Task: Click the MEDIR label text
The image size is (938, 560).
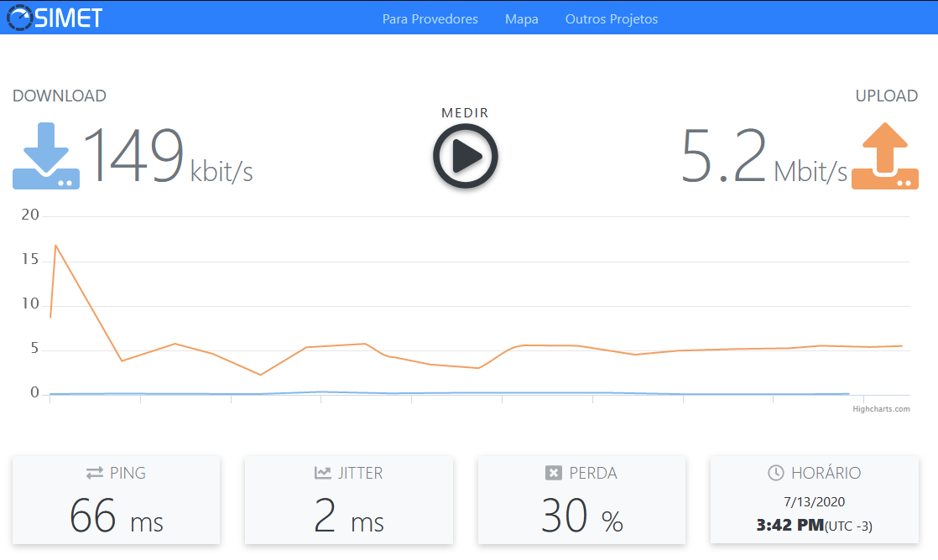Action: coord(465,113)
